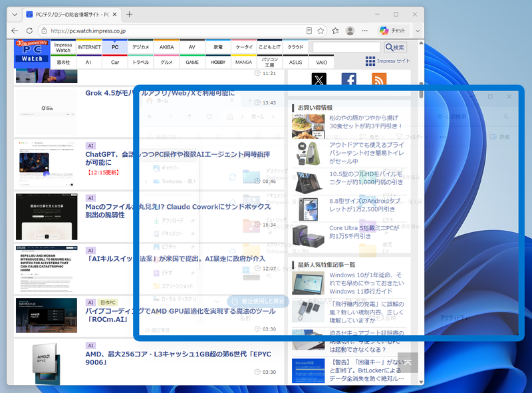Open the ROCm.AI article thumbnail

tap(47, 315)
